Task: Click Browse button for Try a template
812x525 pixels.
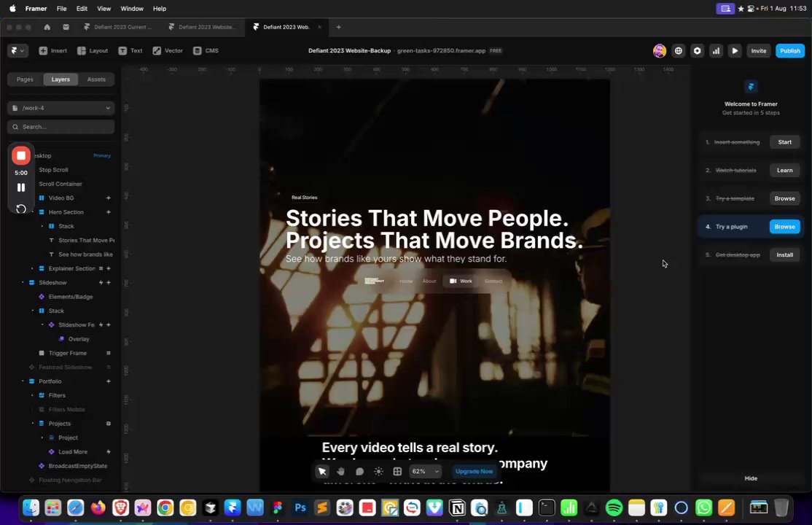Action: [784, 198]
